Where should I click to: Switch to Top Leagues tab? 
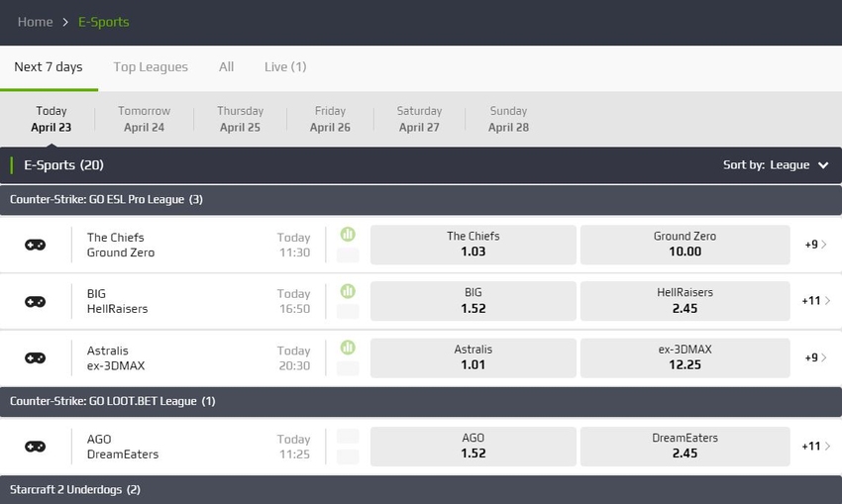(x=151, y=67)
